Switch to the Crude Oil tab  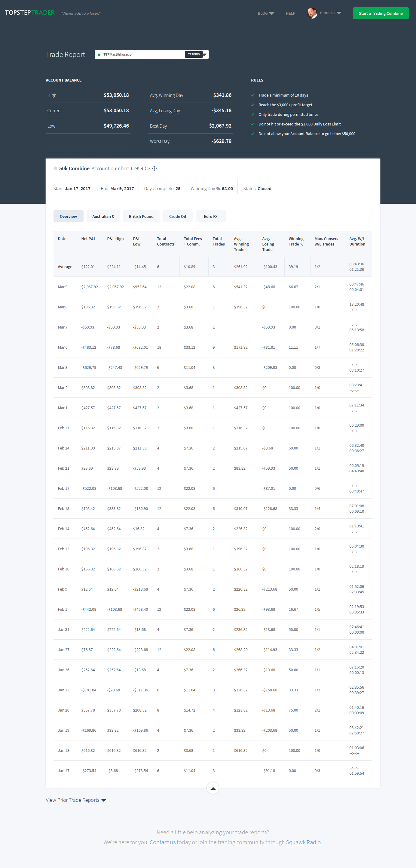point(177,216)
